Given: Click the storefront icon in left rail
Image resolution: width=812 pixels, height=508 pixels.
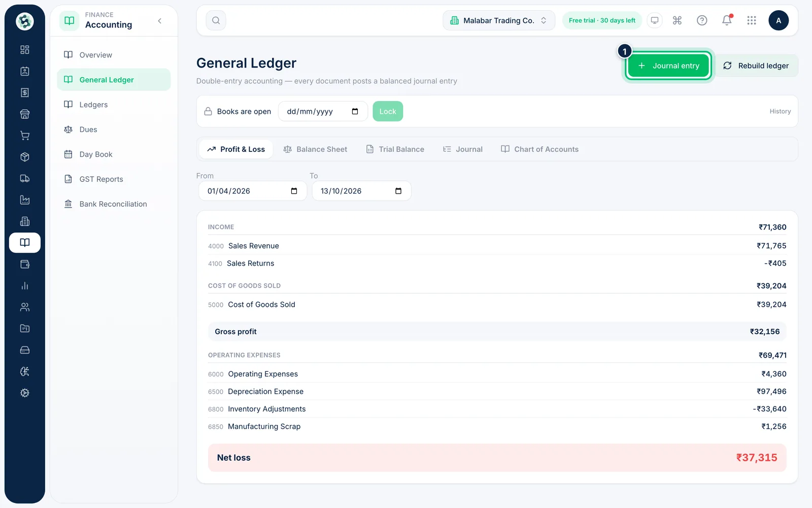Looking at the screenshot, I should click(24, 114).
